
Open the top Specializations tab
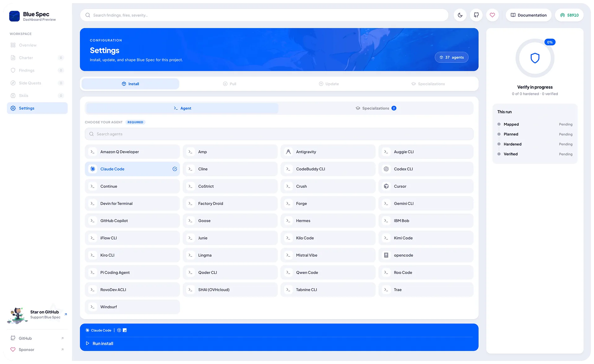coord(428,84)
